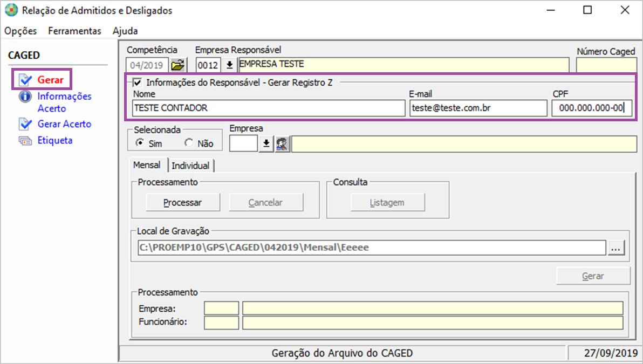Open the Ferramentas menu
Image resolution: width=643 pixels, height=364 pixels.
pos(74,31)
